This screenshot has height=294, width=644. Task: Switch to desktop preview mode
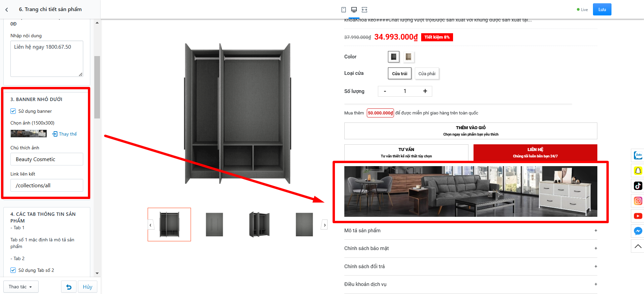click(x=354, y=10)
